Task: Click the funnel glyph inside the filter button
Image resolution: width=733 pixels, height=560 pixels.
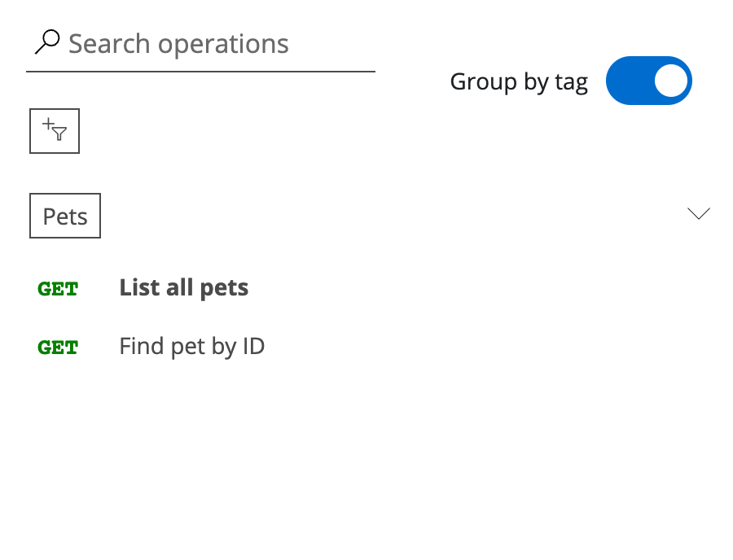Action: coord(59,133)
